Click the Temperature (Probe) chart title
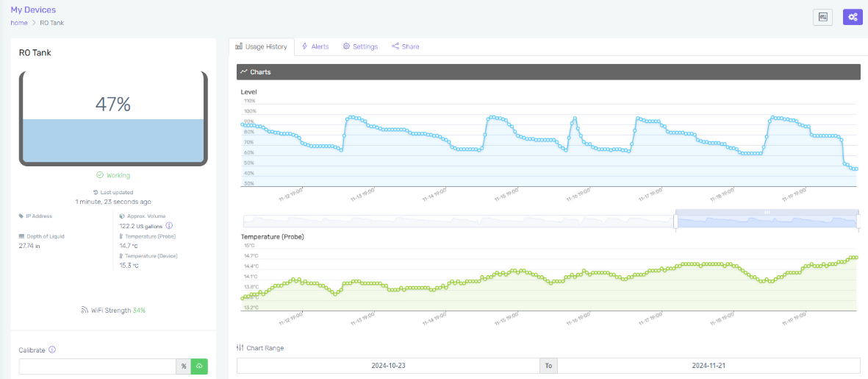This screenshot has width=868, height=379. tap(273, 236)
